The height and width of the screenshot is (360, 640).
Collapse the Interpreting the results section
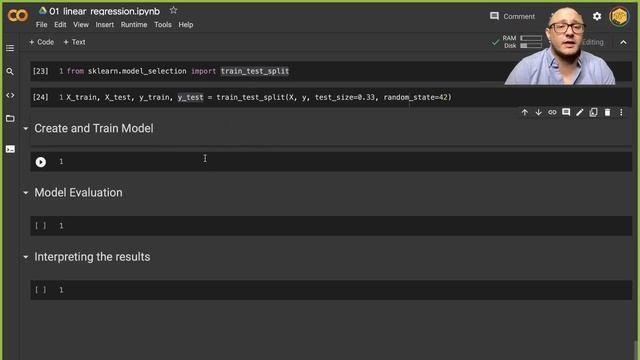click(x=26, y=257)
